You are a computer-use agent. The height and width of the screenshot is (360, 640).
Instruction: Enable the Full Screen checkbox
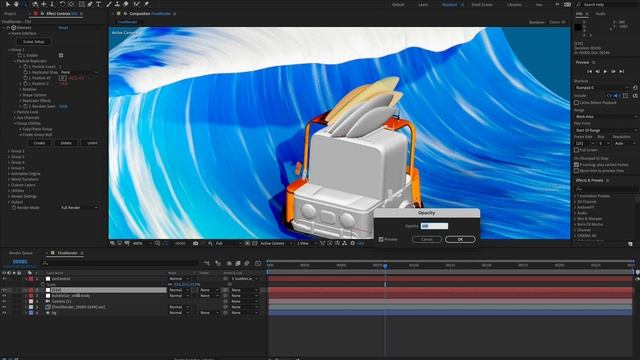coord(576,150)
